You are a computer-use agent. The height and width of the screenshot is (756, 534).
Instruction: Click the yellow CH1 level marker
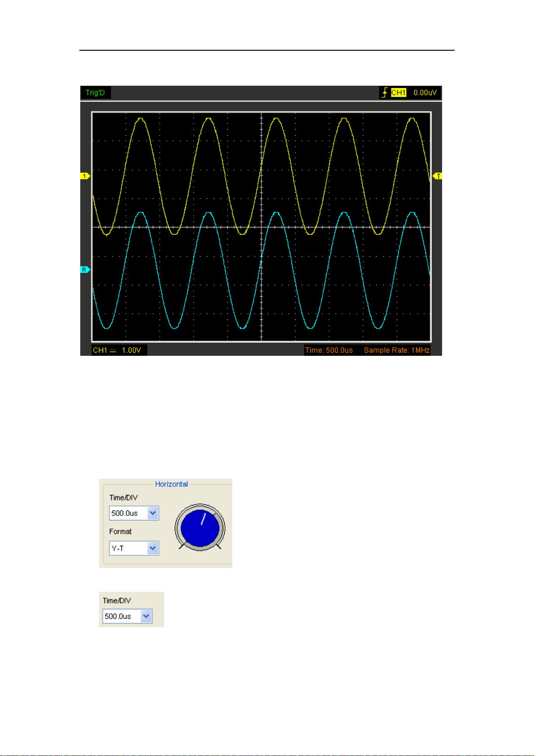click(x=85, y=176)
